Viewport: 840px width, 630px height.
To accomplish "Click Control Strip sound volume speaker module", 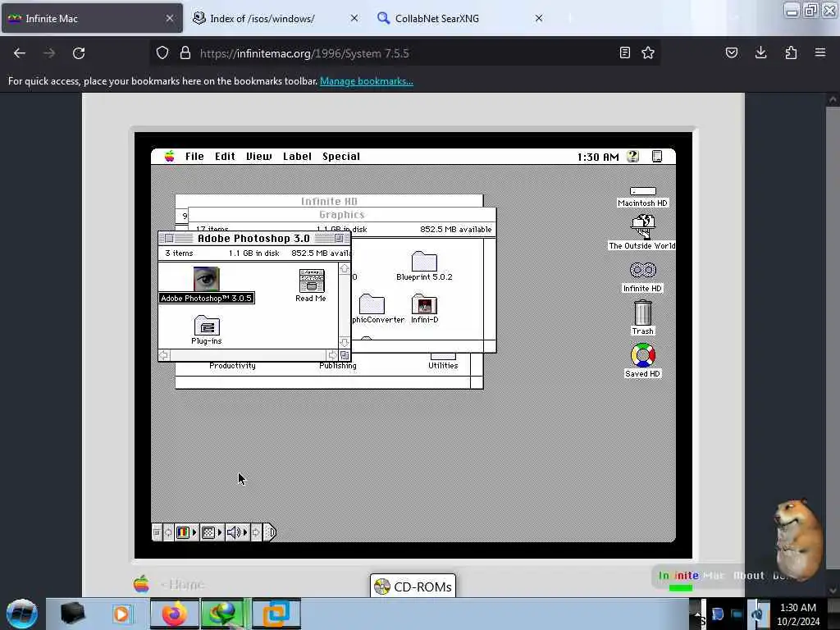I will click(234, 532).
